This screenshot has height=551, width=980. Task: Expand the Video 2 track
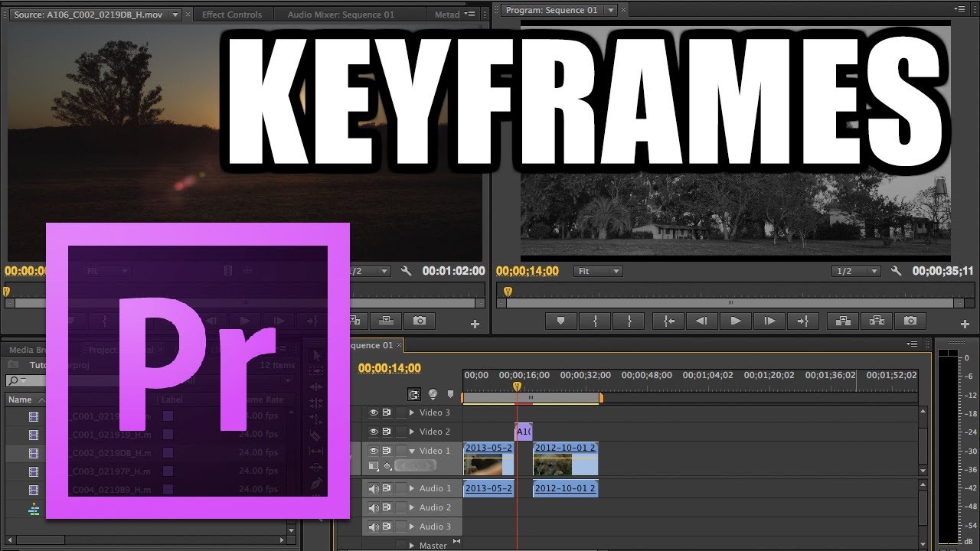(x=412, y=432)
